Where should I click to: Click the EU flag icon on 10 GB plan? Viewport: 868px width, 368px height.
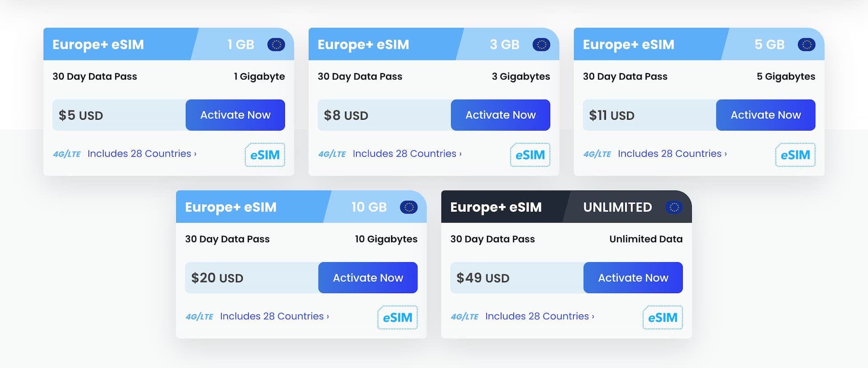point(409,207)
